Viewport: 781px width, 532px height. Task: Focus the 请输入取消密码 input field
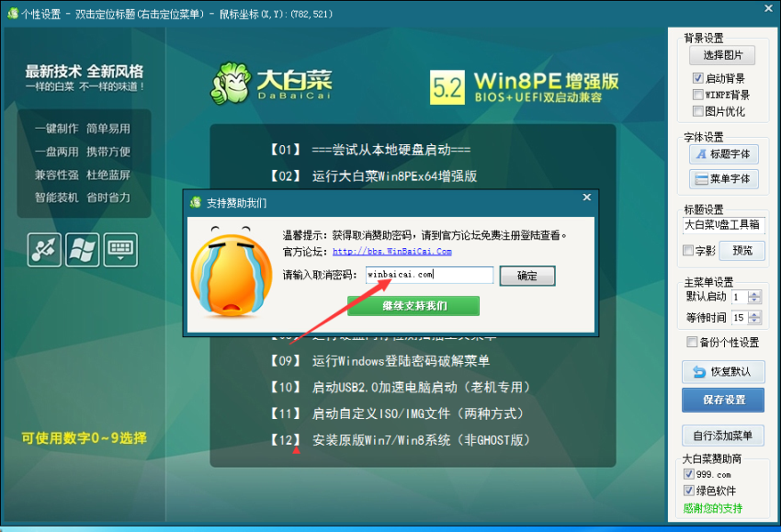(429, 275)
